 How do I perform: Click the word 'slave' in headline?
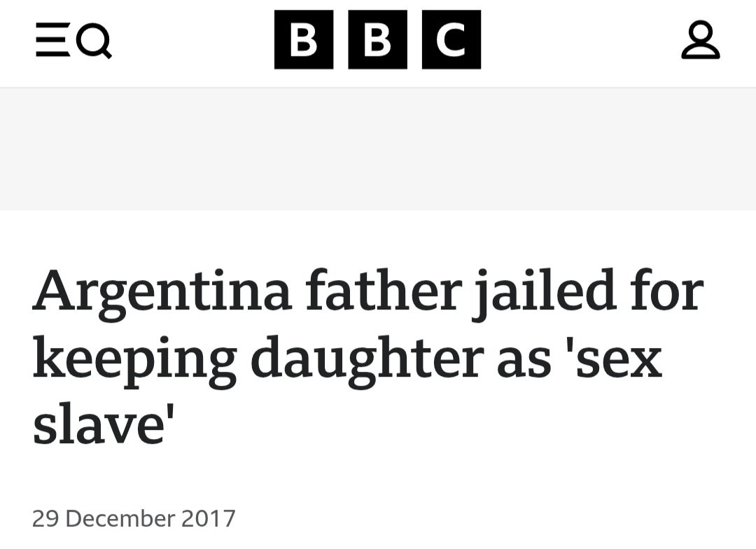point(101,424)
